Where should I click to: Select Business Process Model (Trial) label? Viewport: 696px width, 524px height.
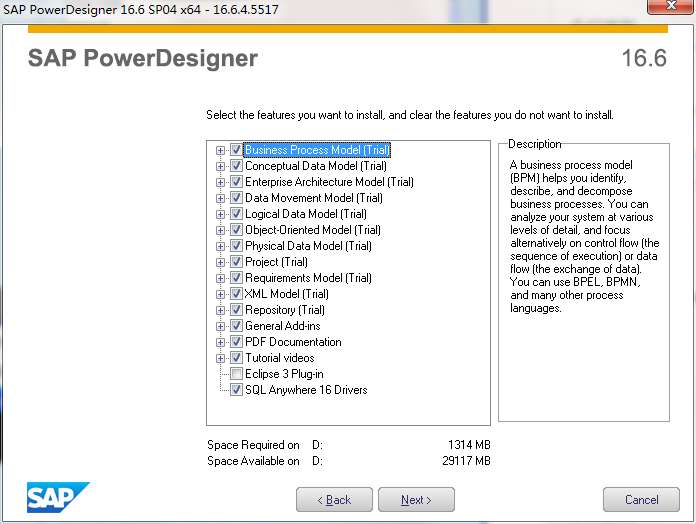pyautogui.click(x=317, y=150)
